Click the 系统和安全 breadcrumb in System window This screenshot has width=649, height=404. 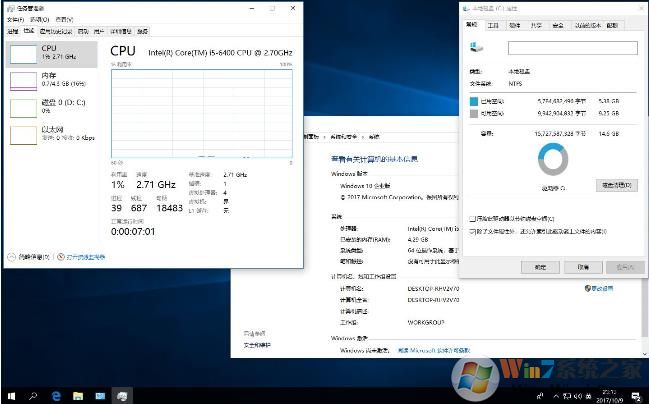(344, 136)
